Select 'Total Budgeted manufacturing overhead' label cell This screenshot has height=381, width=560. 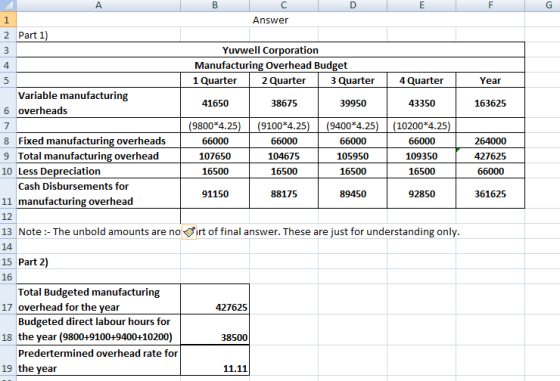pyautogui.click(x=99, y=299)
